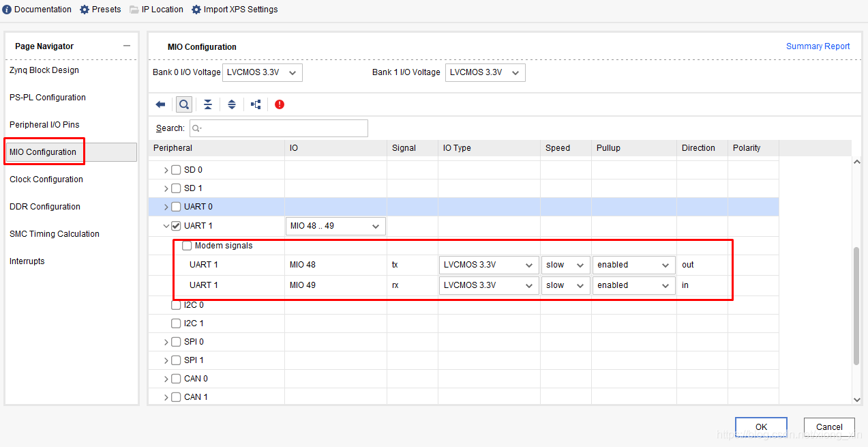Toggle the search magnifier toolbar icon
This screenshot has width=868, height=447.
pyautogui.click(x=183, y=104)
